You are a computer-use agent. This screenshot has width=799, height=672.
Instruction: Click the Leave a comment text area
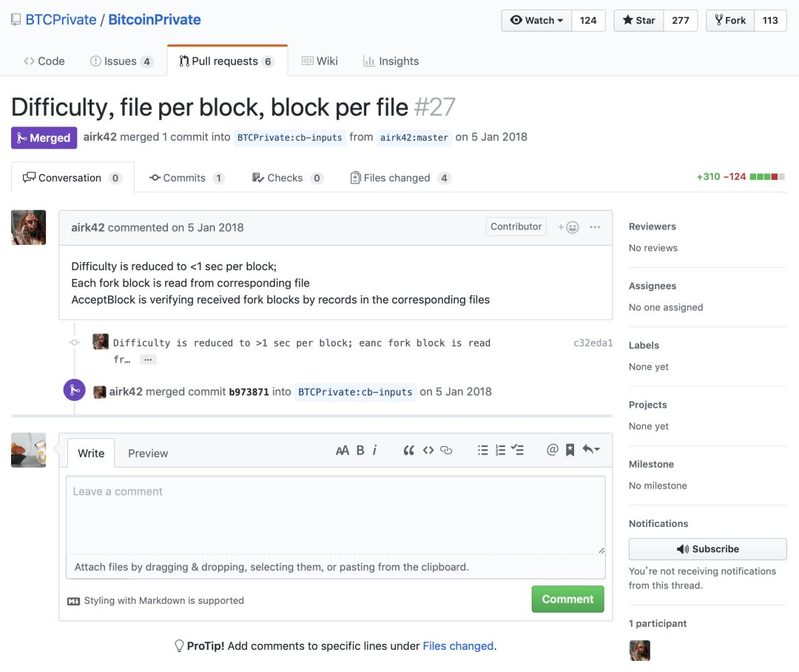click(336, 515)
